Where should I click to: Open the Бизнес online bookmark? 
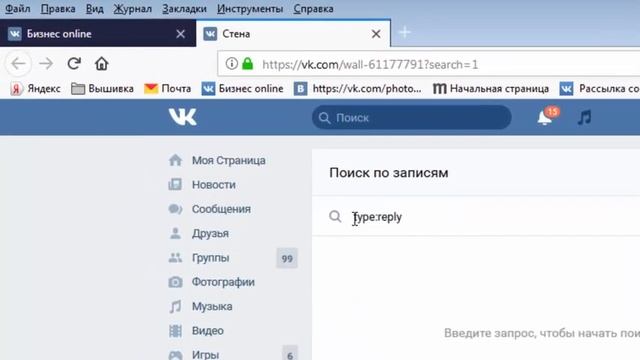(242, 89)
